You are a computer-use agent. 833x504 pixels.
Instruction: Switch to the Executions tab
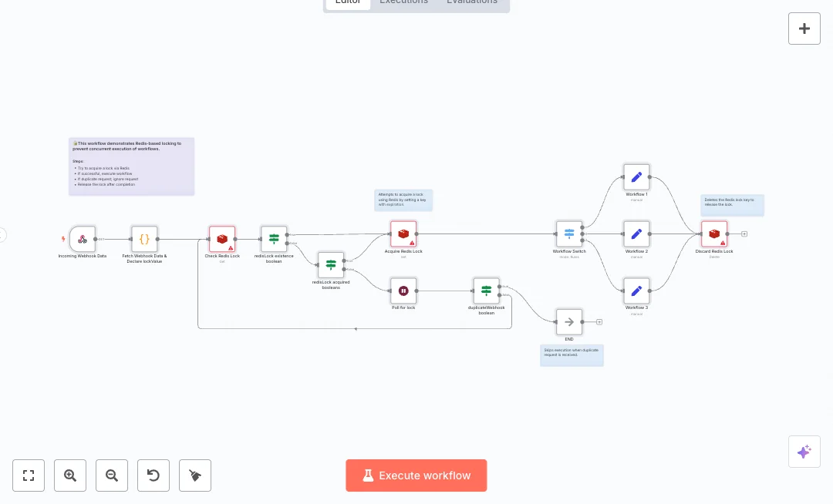click(x=403, y=2)
